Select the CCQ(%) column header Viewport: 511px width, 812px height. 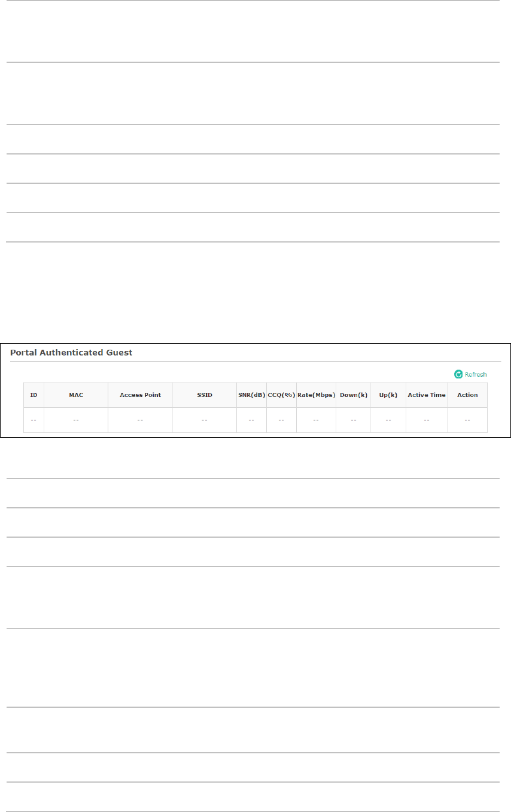281,395
